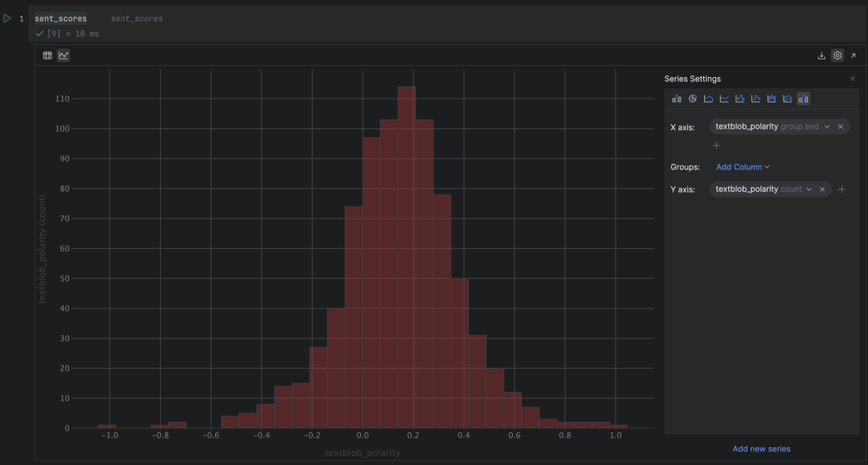Click the "-1.0" x-axis tick label
This screenshot has height=465, width=868.
pyautogui.click(x=109, y=435)
